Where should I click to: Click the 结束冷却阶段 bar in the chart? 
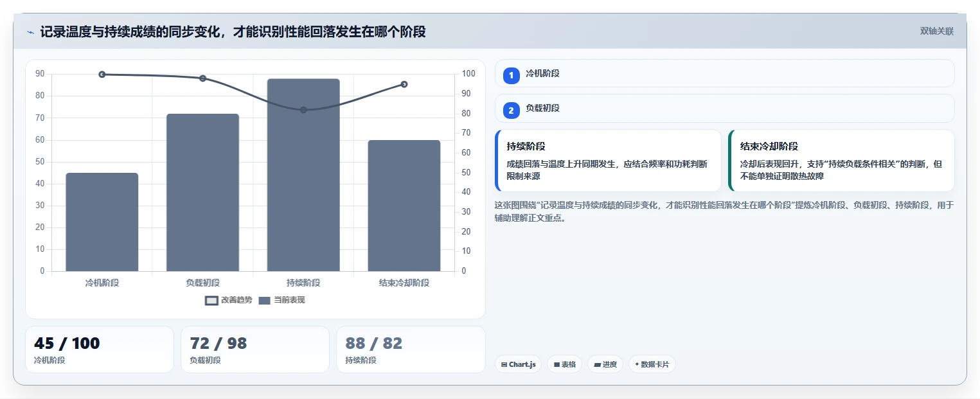coord(404,206)
